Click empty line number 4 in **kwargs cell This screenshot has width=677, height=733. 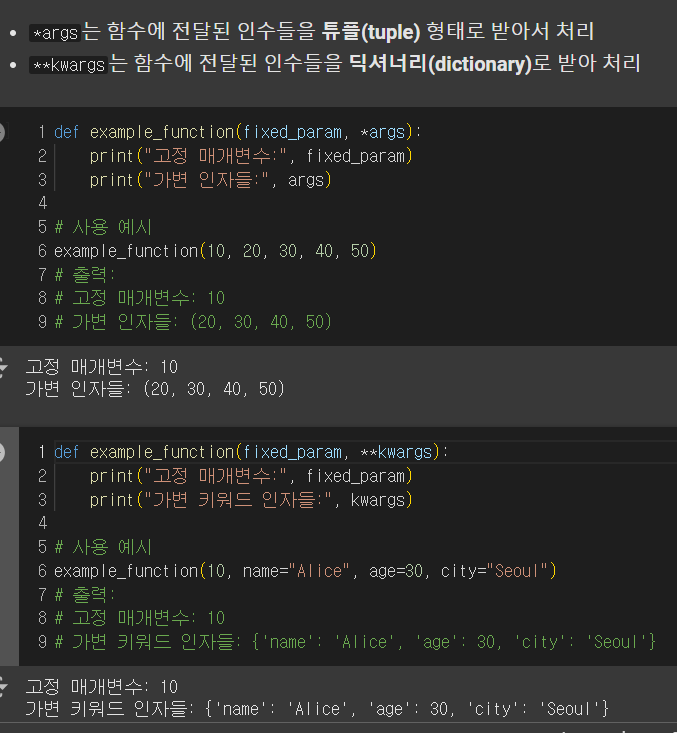pos(43,523)
